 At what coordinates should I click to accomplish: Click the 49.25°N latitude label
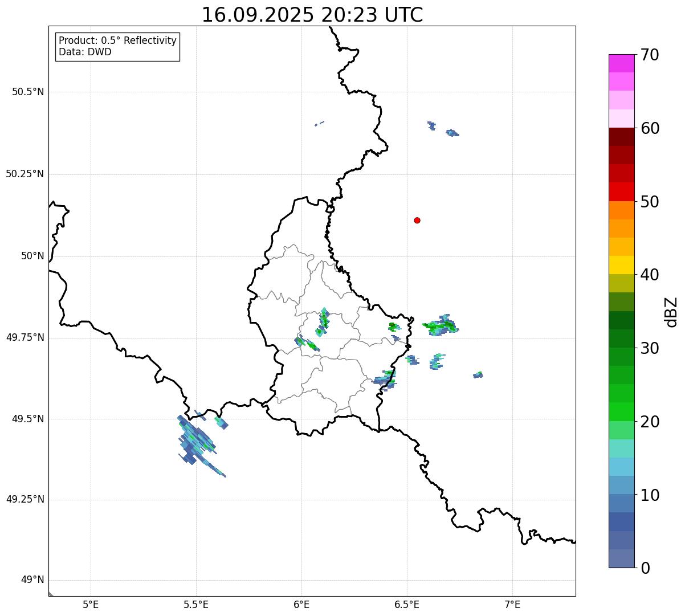click(x=25, y=499)
